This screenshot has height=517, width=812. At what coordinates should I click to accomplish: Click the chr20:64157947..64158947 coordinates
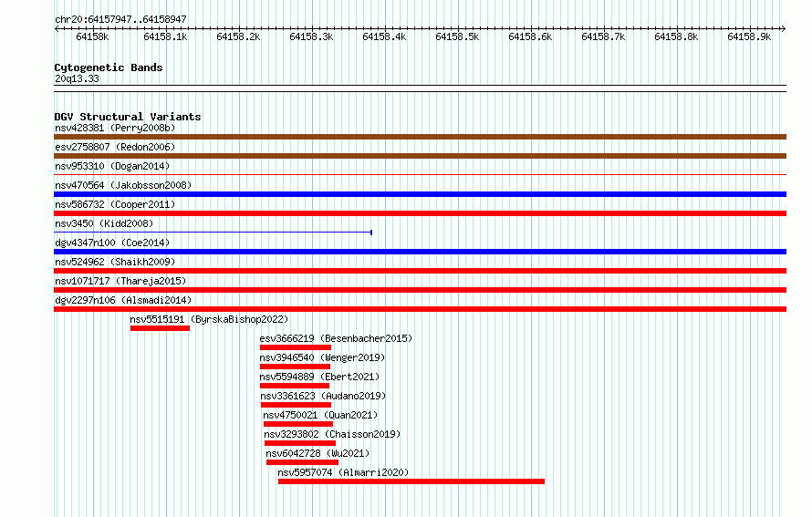click(120, 19)
